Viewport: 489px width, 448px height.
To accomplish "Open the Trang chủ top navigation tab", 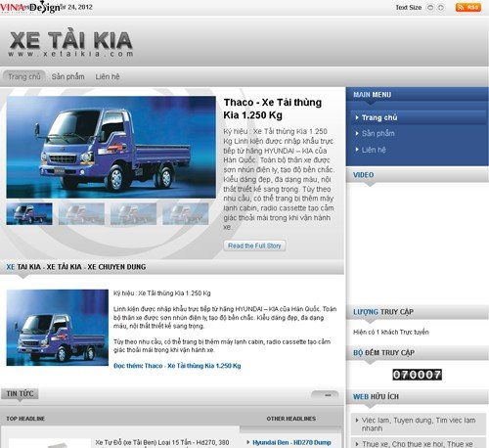I will 24,76.
